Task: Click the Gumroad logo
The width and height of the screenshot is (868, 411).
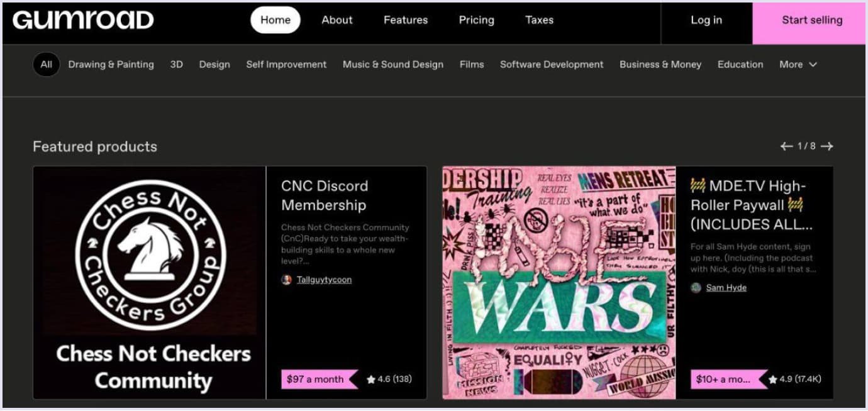Action: 83,20
